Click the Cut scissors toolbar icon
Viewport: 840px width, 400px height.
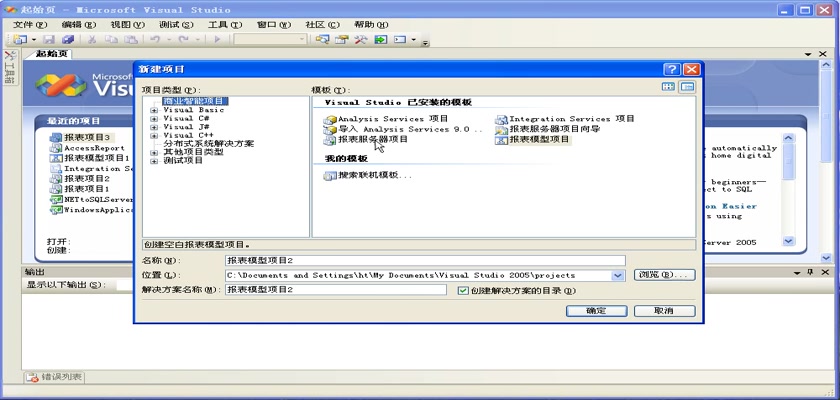(92, 40)
